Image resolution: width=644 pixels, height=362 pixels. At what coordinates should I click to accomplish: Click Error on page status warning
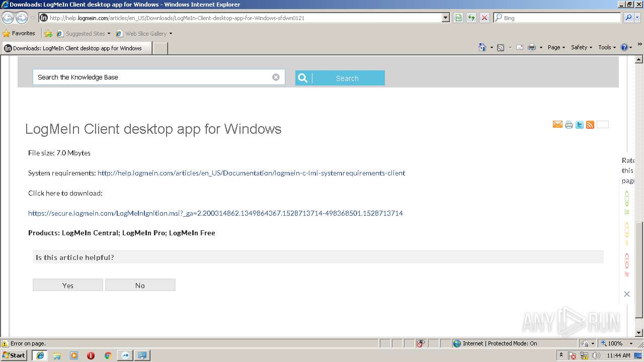[24, 343]
